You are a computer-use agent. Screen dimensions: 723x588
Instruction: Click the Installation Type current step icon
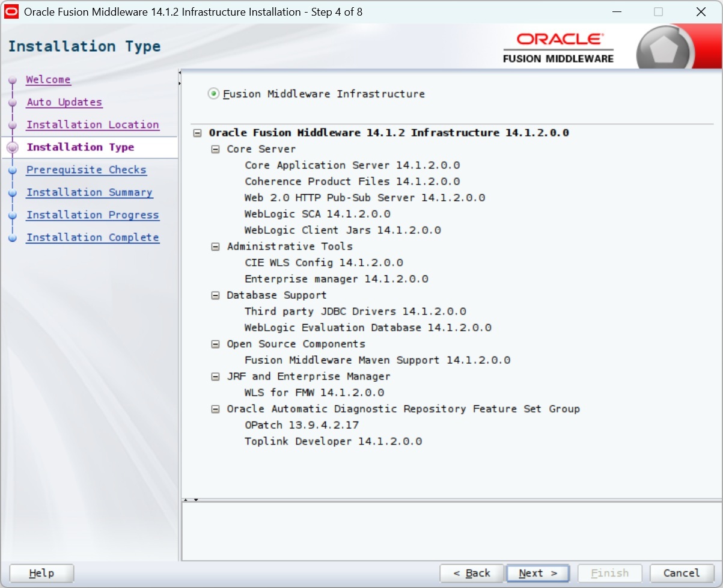pyautogui.click(x=13, y=147)
